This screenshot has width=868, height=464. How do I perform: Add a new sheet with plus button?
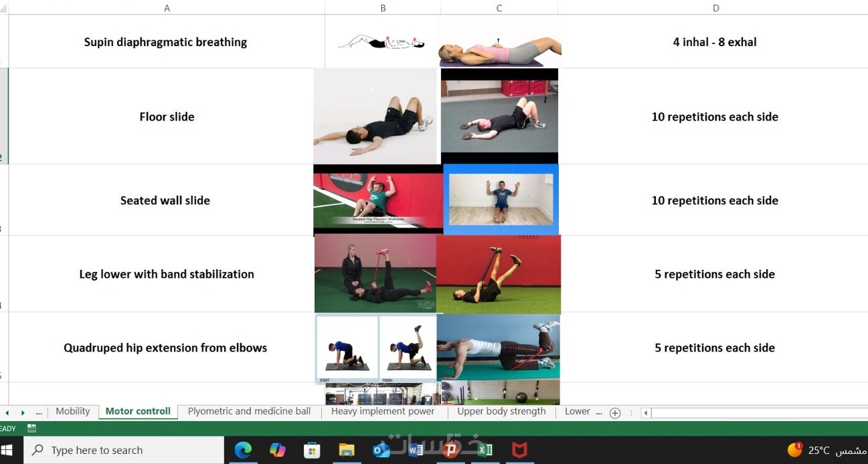(615, 412)
